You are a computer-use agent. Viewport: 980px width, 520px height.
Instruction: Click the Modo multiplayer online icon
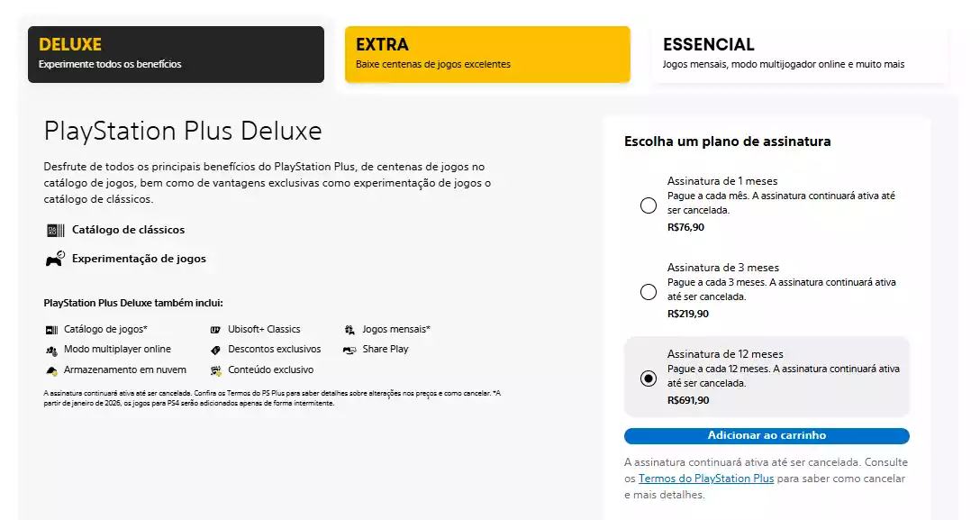click(x=51, y=350)
